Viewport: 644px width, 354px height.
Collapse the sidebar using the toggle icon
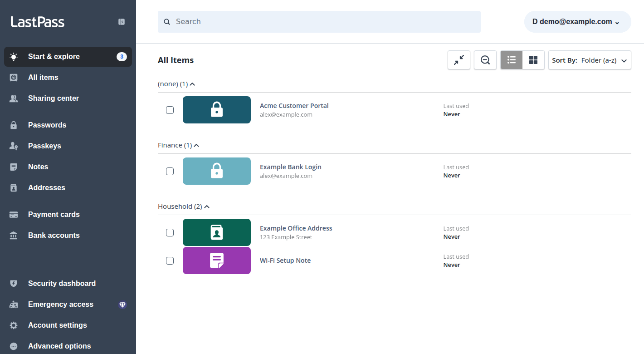pos(122,22)
